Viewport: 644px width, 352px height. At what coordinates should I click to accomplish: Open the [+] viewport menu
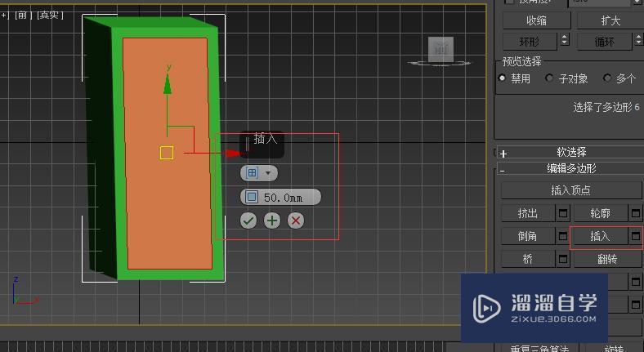point(5,16)
